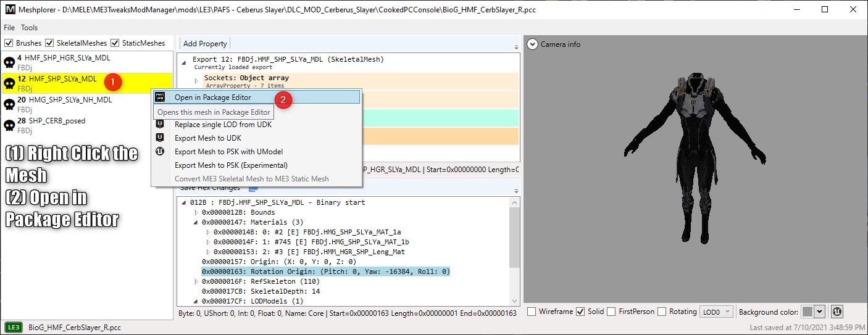
Task: Select the Rotation Origin row
Action: click(326, 271)
